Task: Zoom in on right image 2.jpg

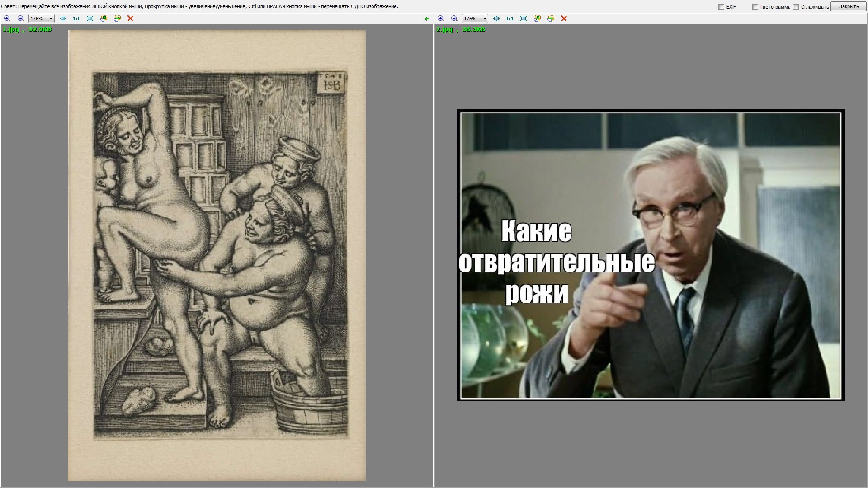Action: (441, 19)
